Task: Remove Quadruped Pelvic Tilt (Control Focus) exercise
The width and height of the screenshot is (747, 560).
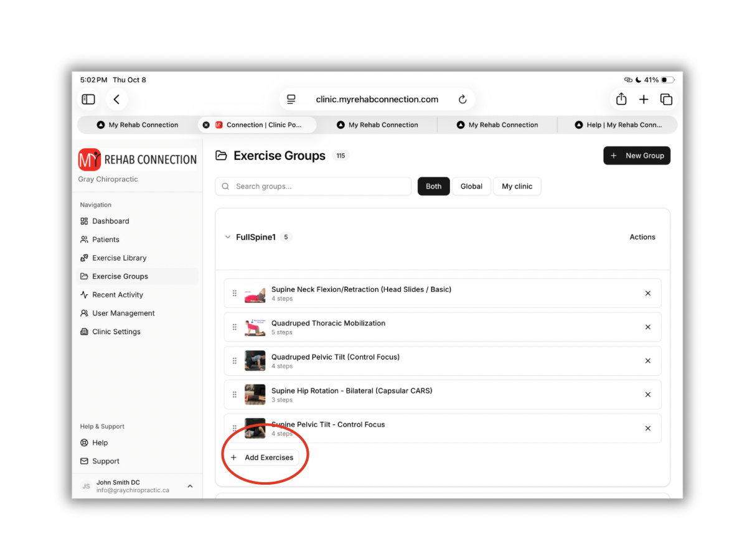Action: (648, 361)
